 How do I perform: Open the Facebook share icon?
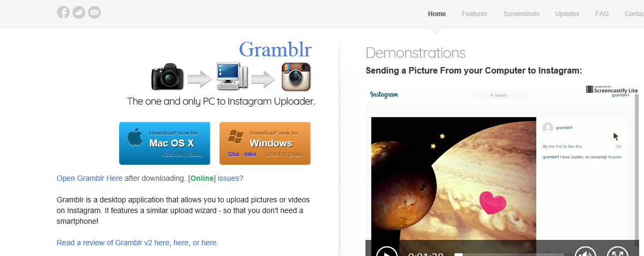pos(63,12)
